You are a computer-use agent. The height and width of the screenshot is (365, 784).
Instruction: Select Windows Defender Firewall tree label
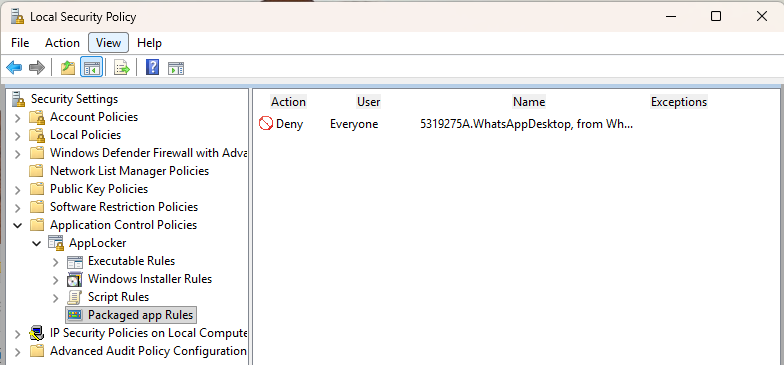click(x=148, y=153)
